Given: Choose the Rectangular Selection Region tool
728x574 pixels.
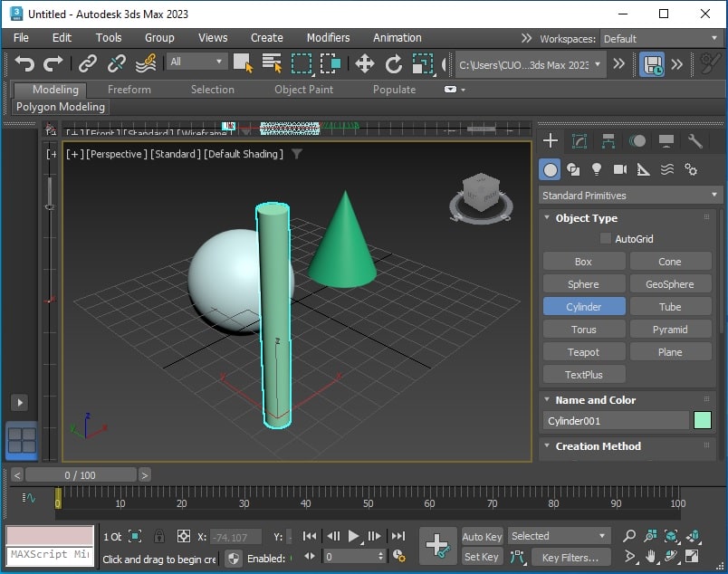Looking at the screenshot, I should (x=302, y=63).
